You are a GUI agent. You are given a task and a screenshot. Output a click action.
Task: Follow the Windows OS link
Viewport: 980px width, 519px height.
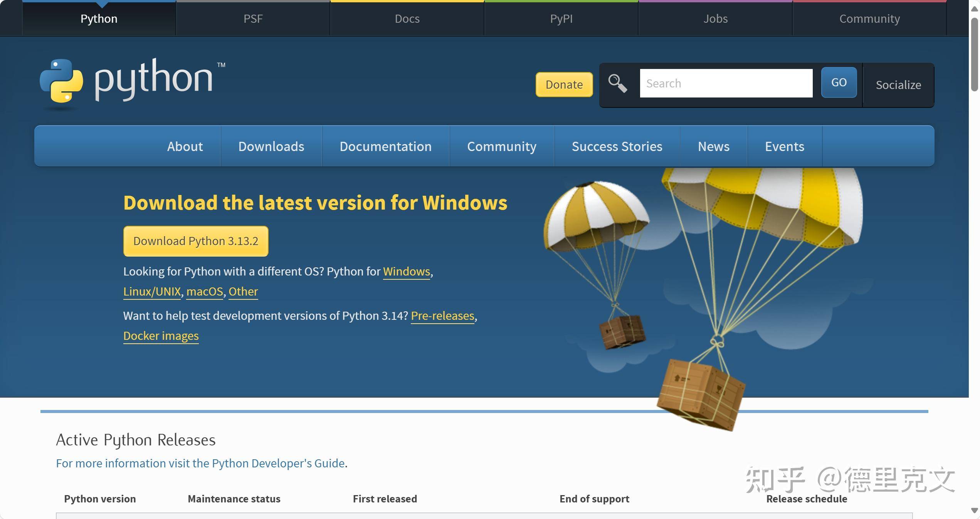[x=407, y=272]
